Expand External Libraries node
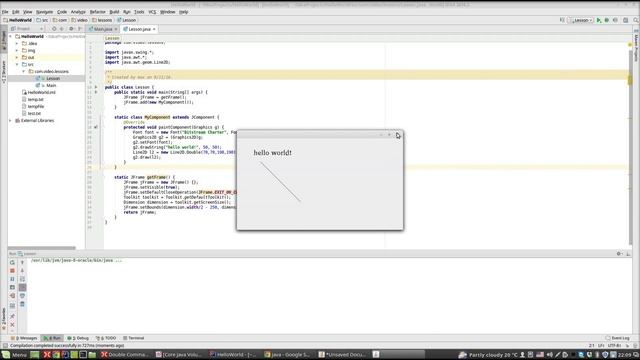Viewport: 640px width, 360px height. coord(11,120)
